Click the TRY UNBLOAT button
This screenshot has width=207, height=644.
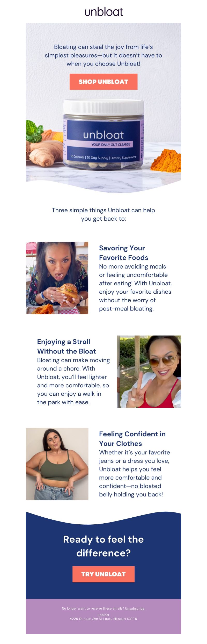[x=103, y=574]
